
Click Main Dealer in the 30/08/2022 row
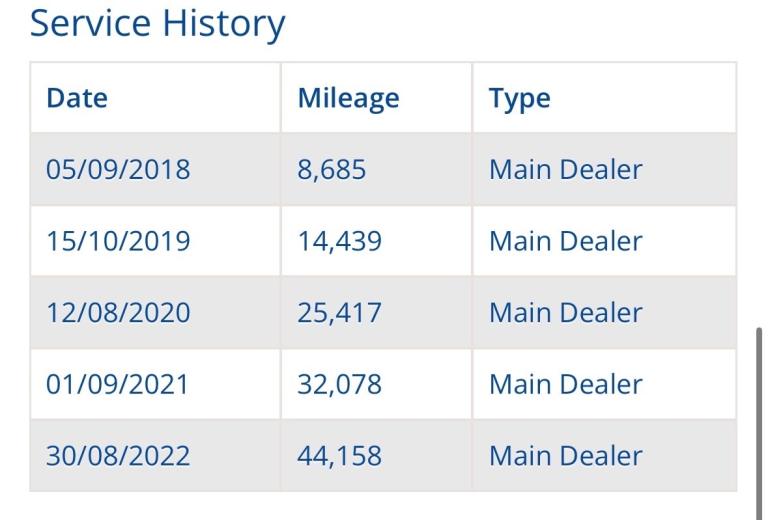click(x=565, y=456)
